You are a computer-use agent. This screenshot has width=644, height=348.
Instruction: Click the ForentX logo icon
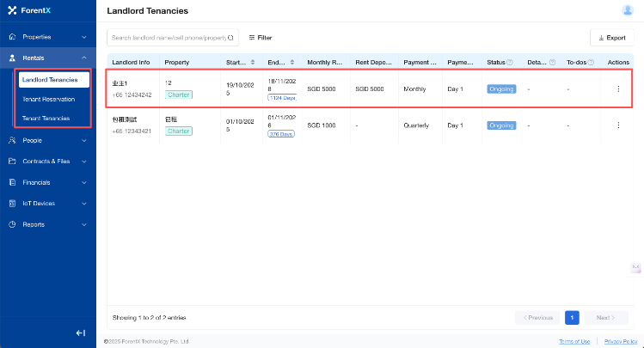[12, 10]
